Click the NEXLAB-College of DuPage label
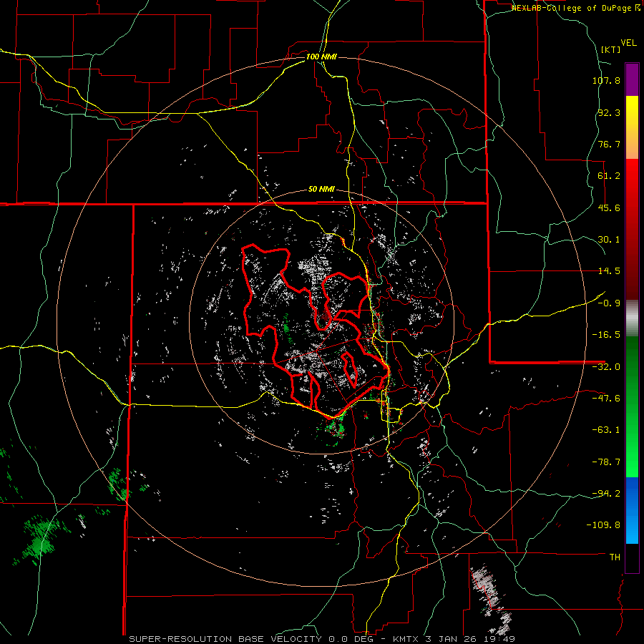 coord(575,8)
